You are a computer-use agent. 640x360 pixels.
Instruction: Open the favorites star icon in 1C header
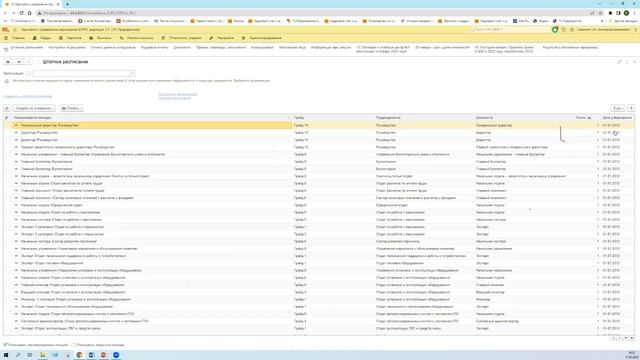572,30
